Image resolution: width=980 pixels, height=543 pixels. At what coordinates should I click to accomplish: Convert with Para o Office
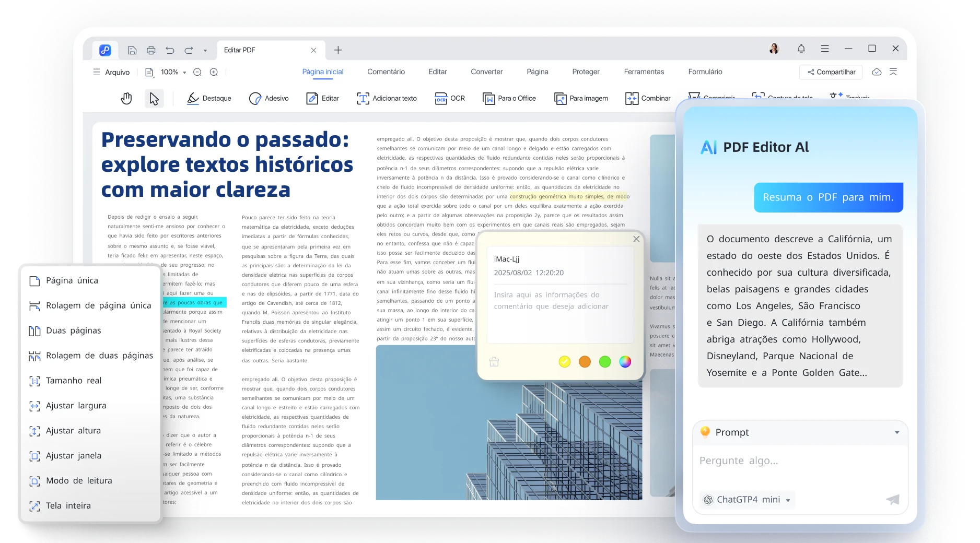[509, 98]
